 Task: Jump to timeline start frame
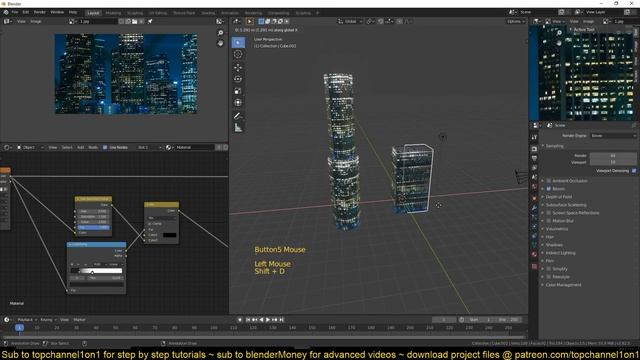(x=248, y=320)
